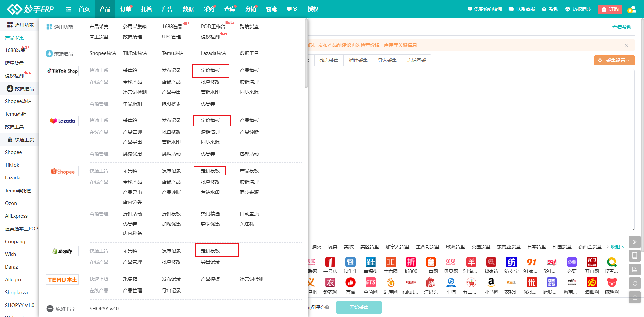Click Shopee 定价模板 in the menu
644x317 pixels.
pos(210,171)
